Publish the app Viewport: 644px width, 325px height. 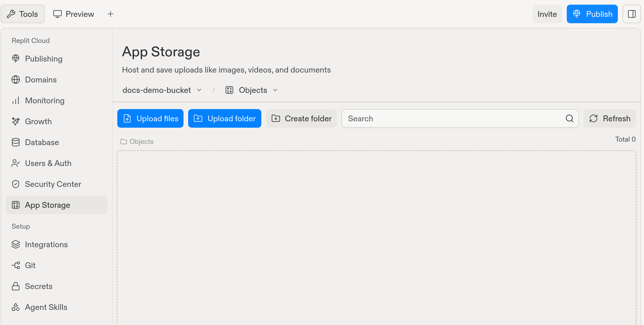tap(592, 14)
